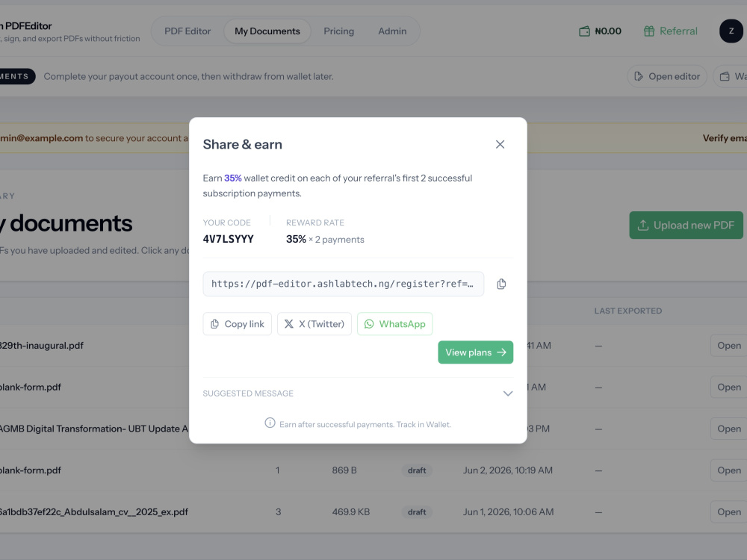
Task: Open the 329th-inaugural.pdf row button
Action: [x=729, y=346]
